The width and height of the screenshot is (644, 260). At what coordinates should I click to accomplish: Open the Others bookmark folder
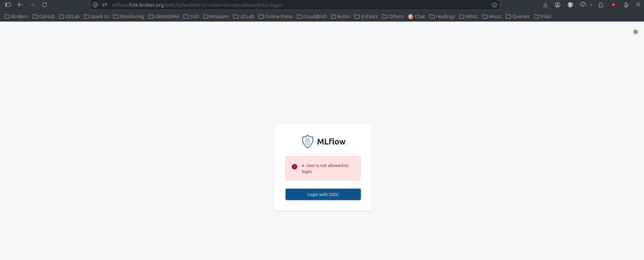click(x=393, y=17)
